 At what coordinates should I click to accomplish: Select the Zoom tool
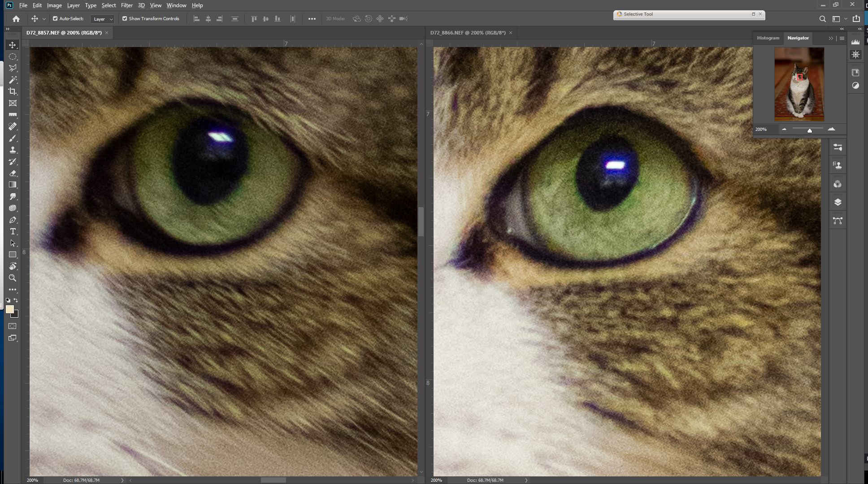pyautogui.click(x=13, y=278)
